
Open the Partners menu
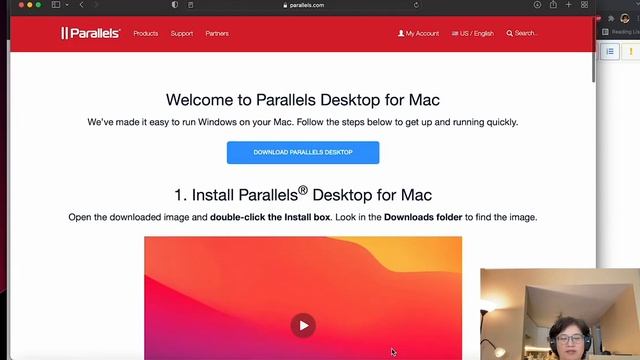(217, 33)
